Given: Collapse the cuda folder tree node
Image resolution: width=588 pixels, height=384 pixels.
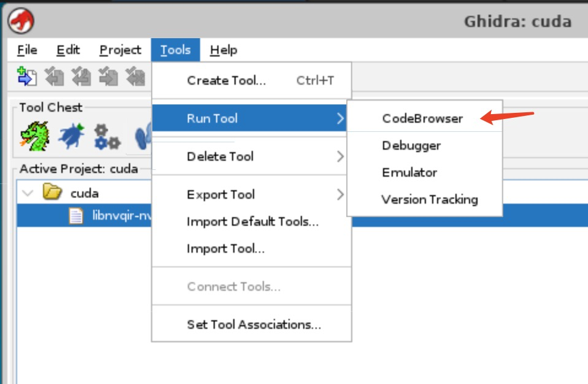Looking at the screenshot, I should coord(28,193).
